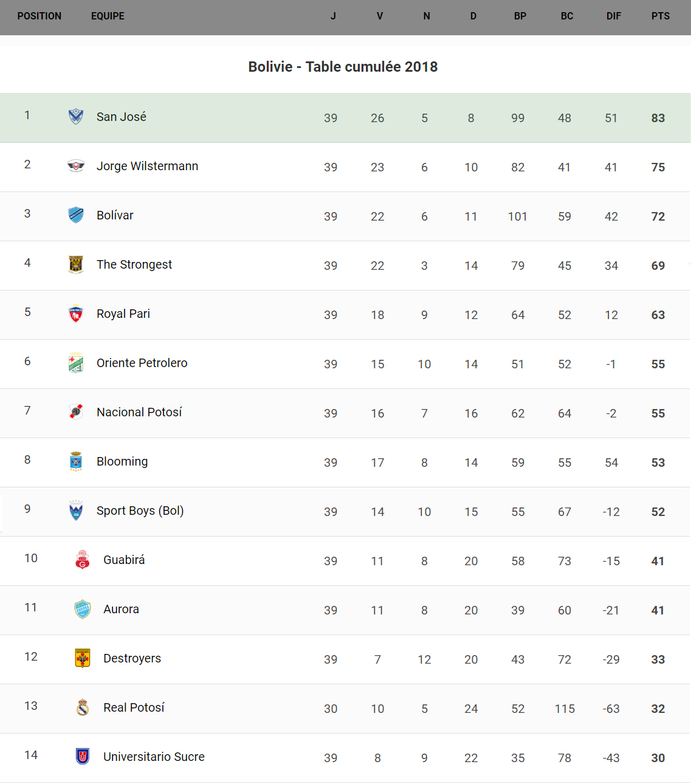
Task: Click the PTS column header
Action: [660, 16]
